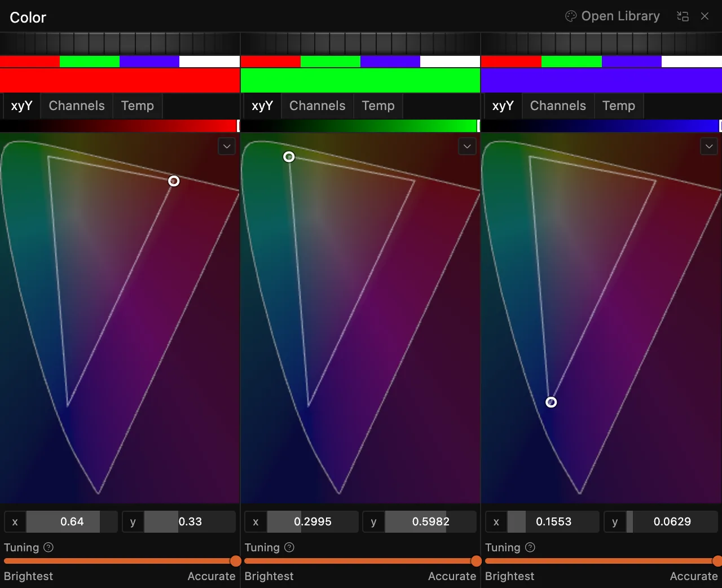
Task: Select blue swatch in middle panel's strip
Action: pos(390,62)
